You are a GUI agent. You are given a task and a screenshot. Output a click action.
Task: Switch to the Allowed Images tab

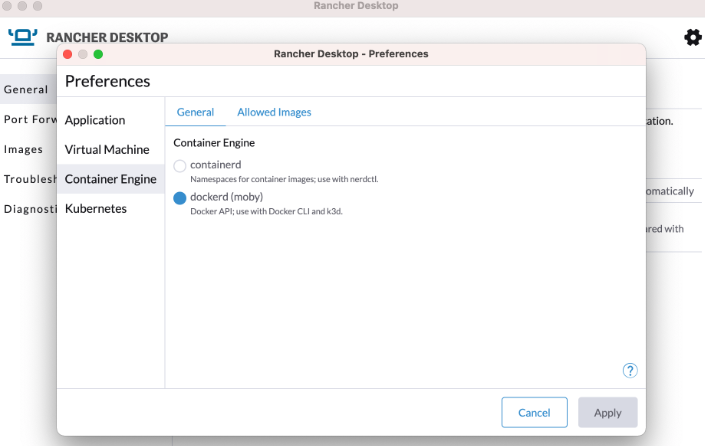coord(274,112)
